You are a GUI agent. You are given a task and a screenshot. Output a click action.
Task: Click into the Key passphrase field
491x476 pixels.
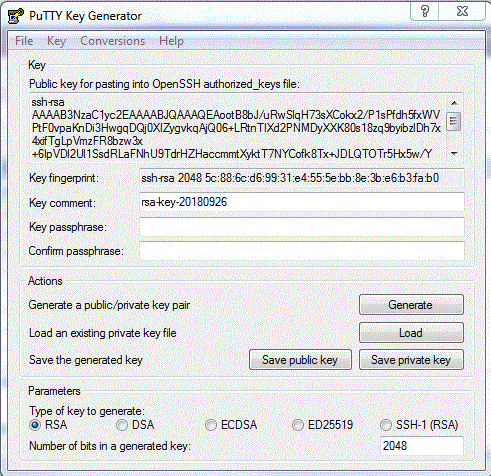302,227
